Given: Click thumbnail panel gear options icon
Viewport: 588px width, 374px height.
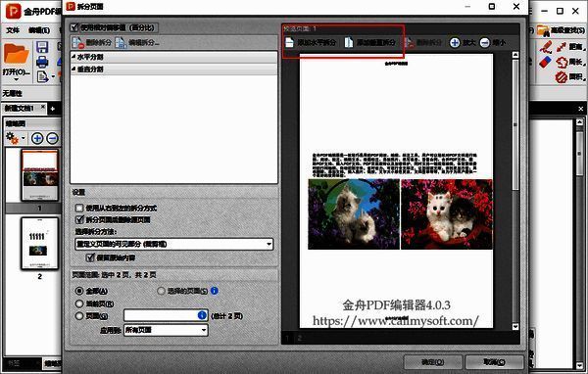Looking at the screenshot, I should point(12,138).
